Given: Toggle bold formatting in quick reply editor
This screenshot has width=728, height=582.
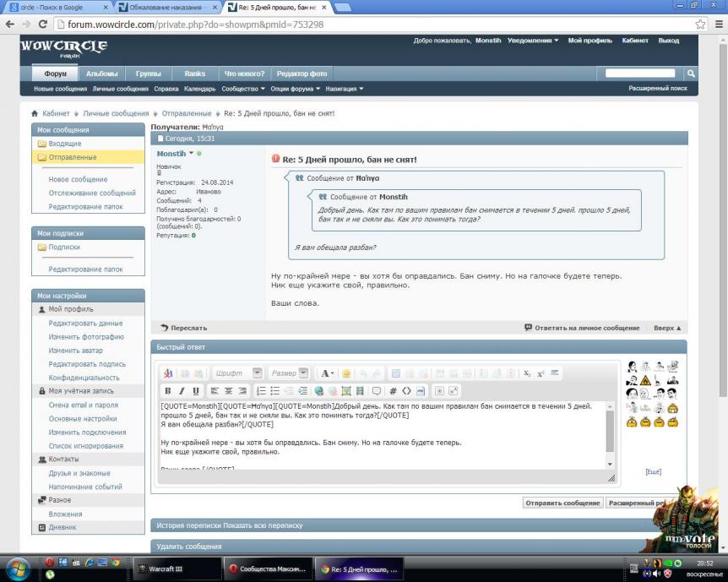Looking at the screenshot, I should 167,391.
